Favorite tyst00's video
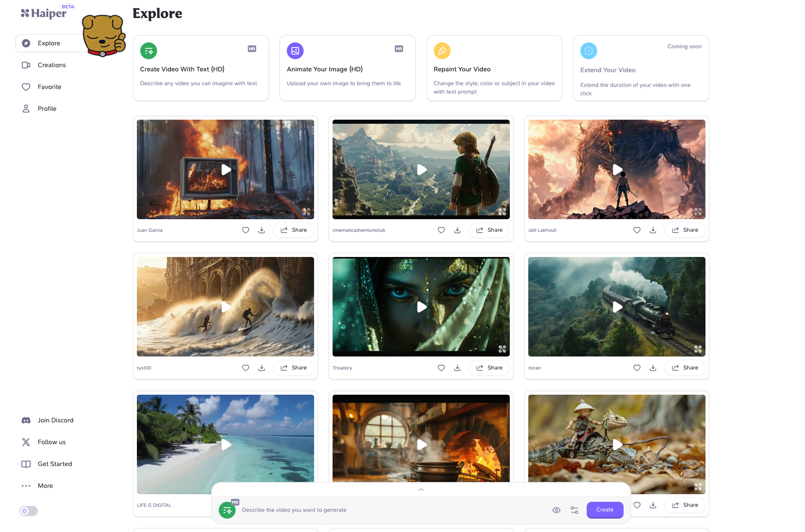Viewport: 805px width, 532px height. pyautogui.click(x=246, y=368)
